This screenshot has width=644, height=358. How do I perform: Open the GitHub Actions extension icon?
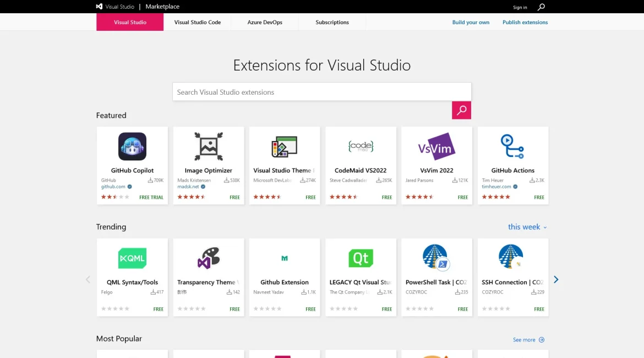click(x=512, y=147)
